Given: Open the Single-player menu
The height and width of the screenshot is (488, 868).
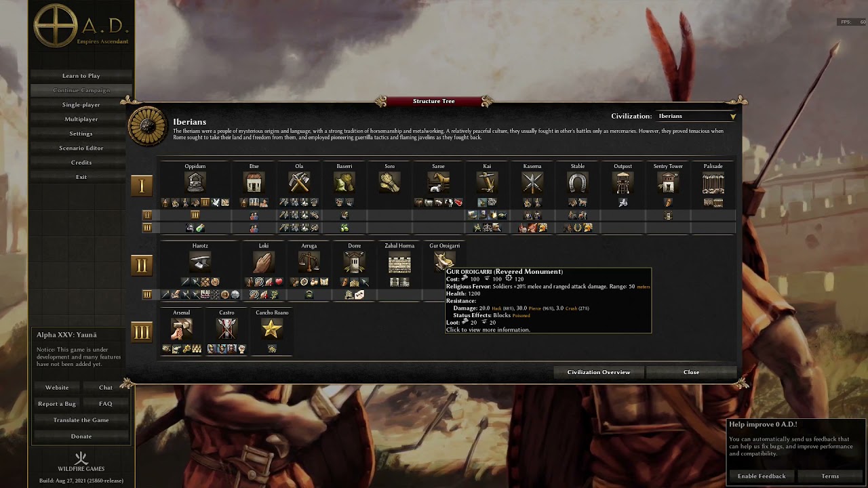Looking at the screenshot, I should pos(81,104).
